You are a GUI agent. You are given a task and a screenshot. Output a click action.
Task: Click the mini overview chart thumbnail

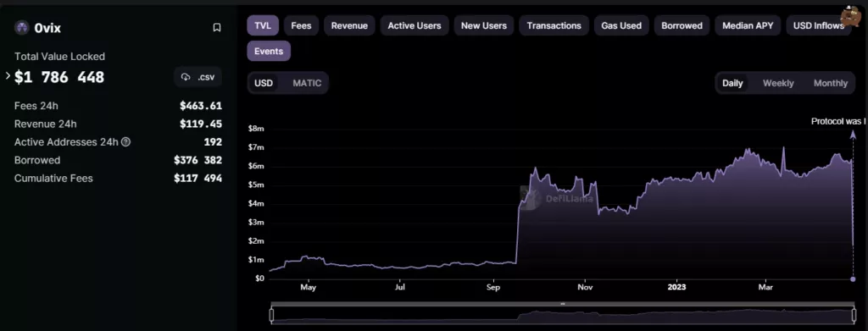tap(563, 316)
